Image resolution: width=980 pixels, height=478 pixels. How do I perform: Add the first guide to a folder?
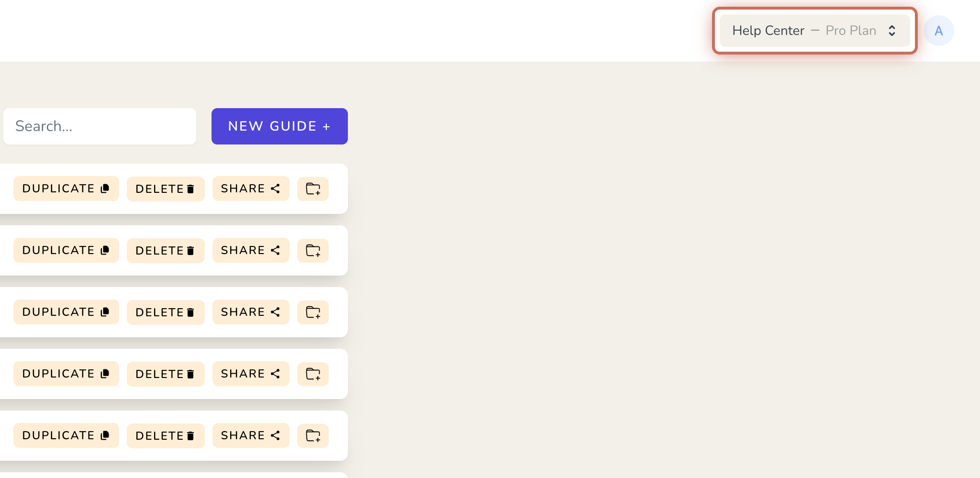(x=313, y=189)
